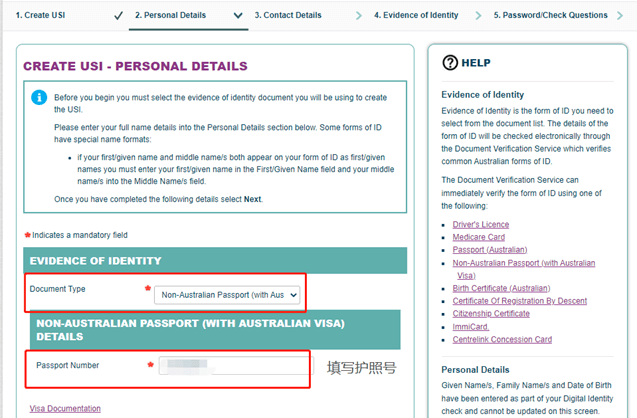Switch to Contact Details step
This screenshot has height=418, width=637.
[x=288, y=15]
